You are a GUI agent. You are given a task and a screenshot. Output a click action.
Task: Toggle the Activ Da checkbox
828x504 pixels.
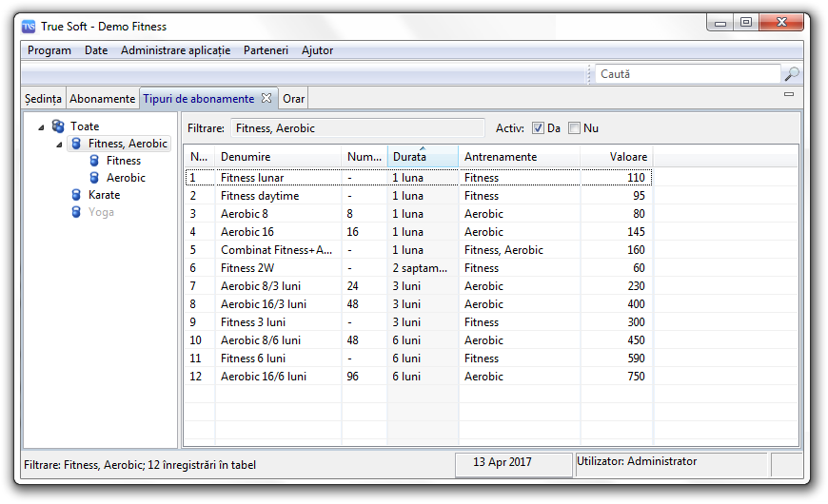click(x=538, y=128)
